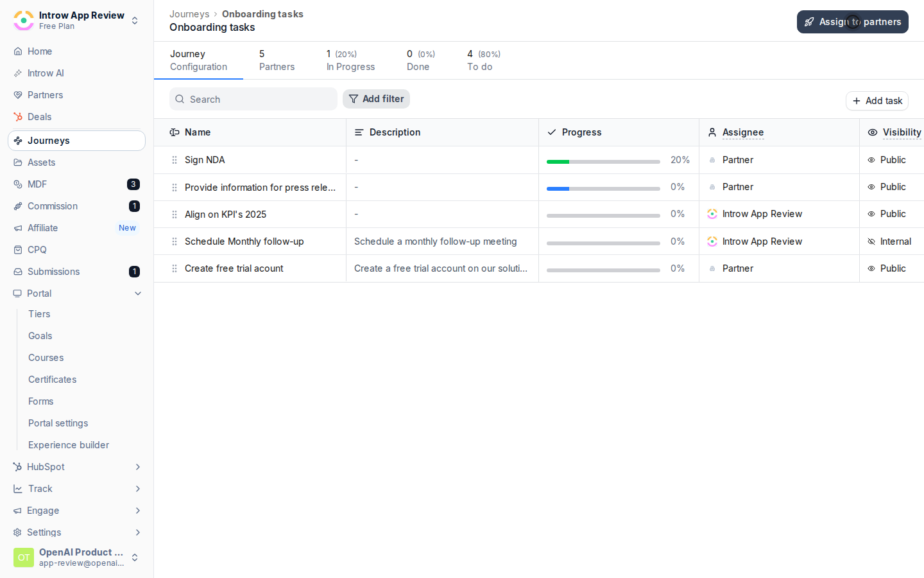This screenshot has height=578, width=924.
Task: Open Forms under Portal
Action: tap(41, 401)
